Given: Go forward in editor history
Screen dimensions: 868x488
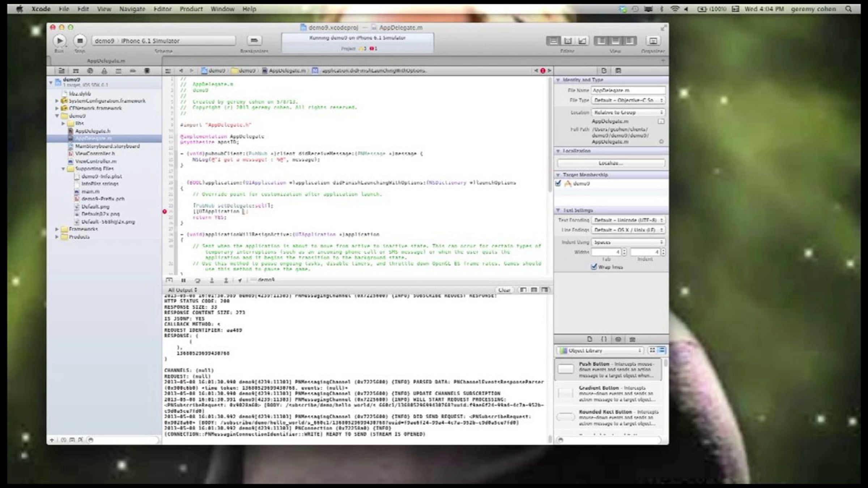Looking at the screenshot, I should (x=191, y=71).
